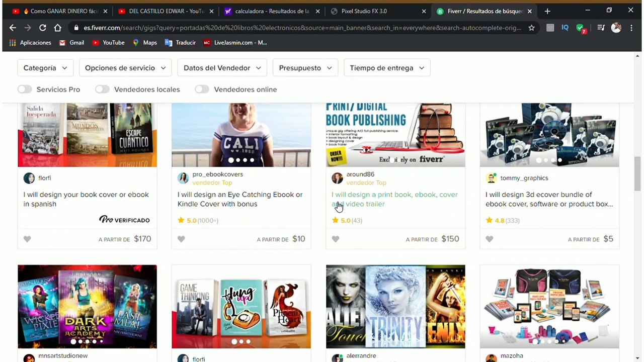Favorite the tommy_graphics gig with the heart
644x362 pixels.
(x=490, y=239)
